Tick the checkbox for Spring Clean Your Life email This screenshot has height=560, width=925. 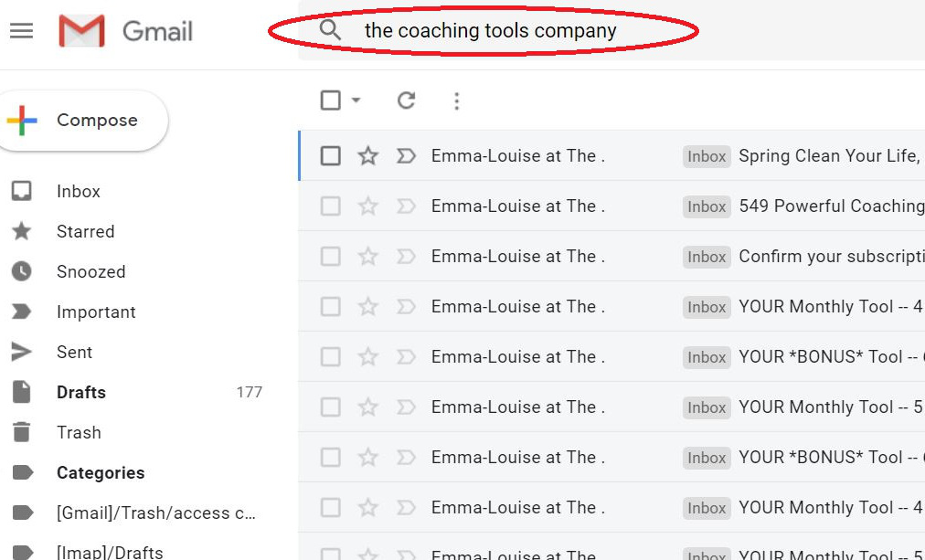click(x=330, y=156)
